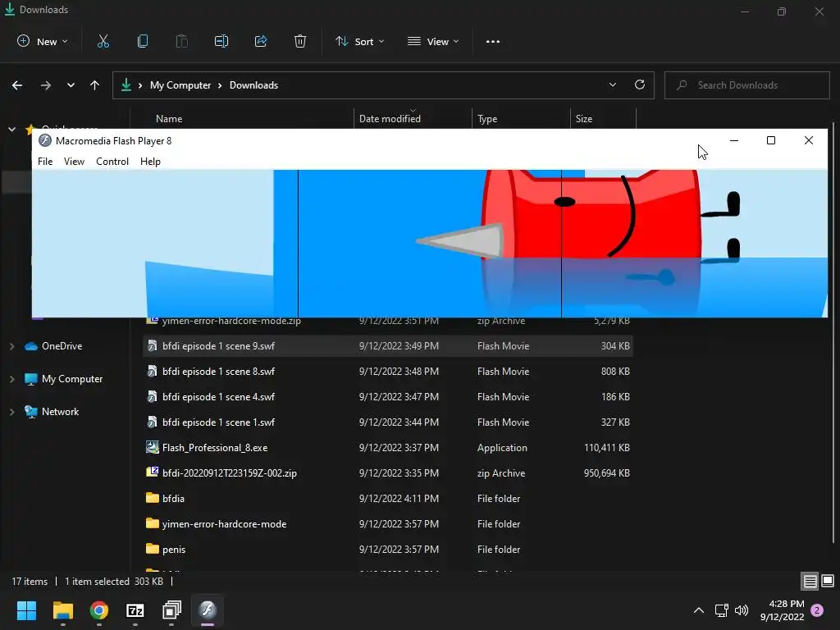Click the Share icon in toolbar

(x=261, y=41)
